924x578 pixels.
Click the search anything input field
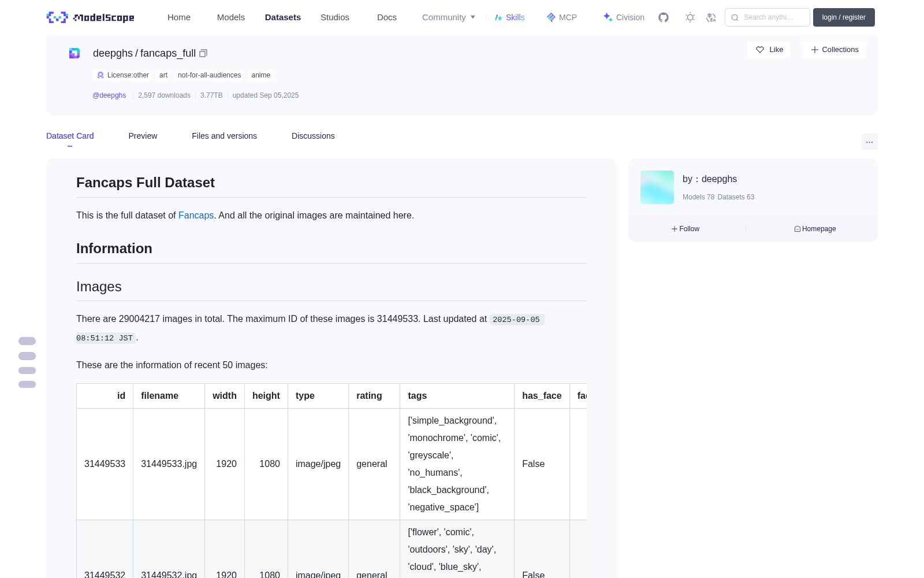point(767,17)
